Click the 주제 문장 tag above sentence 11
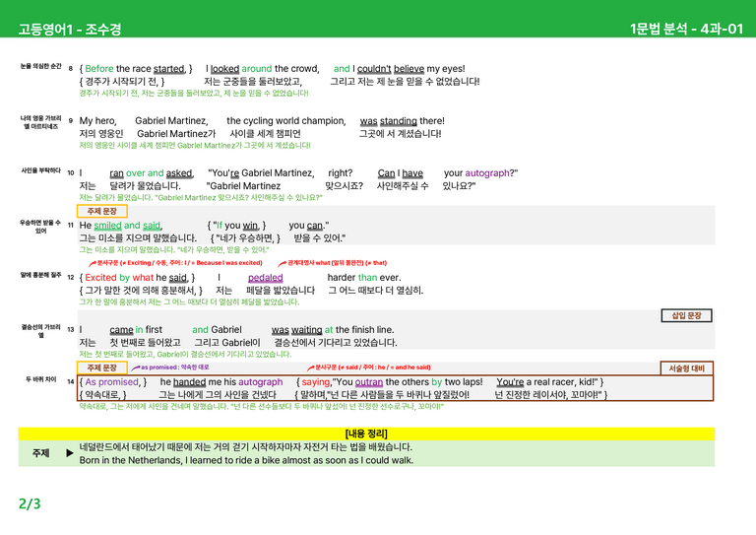 (101, 211)
